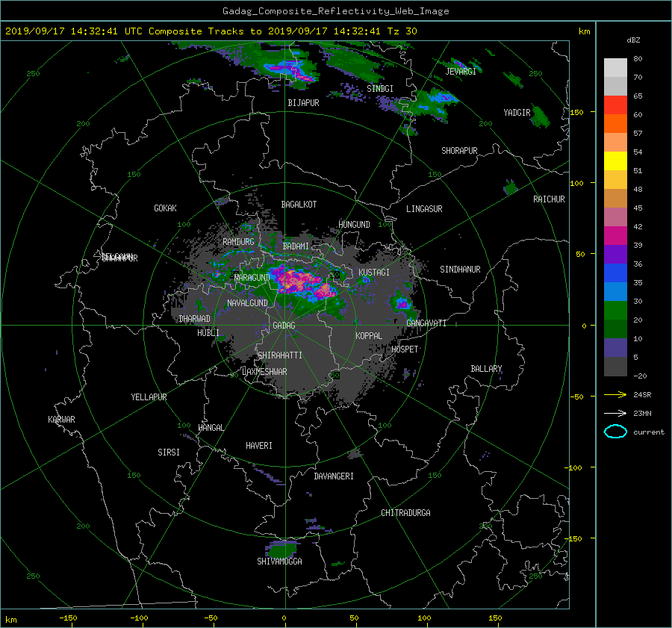672x628 pixels.
Task: Click the light blue 30 dBZ legend swatch
Action: (x=615, y=292)
